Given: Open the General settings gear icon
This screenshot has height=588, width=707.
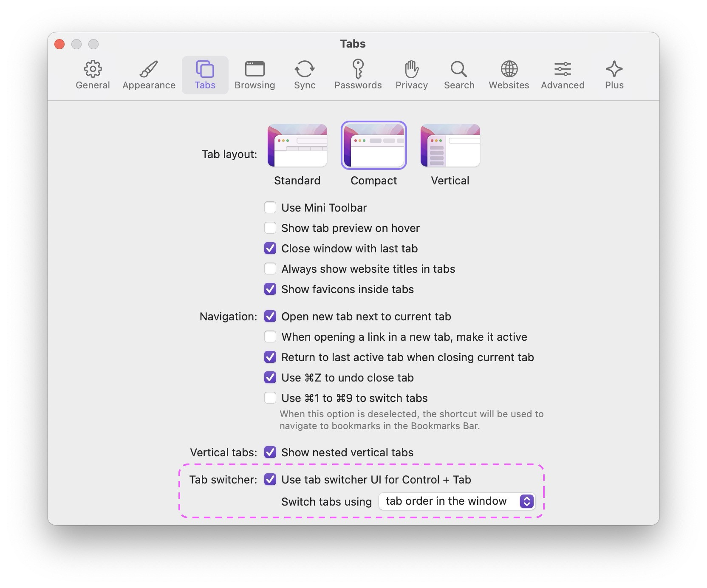Looking at the screenshot, I should 93,69.
